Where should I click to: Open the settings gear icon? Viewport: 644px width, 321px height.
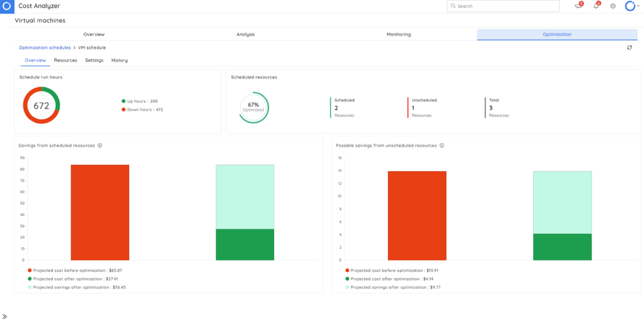tap(613, 6)
